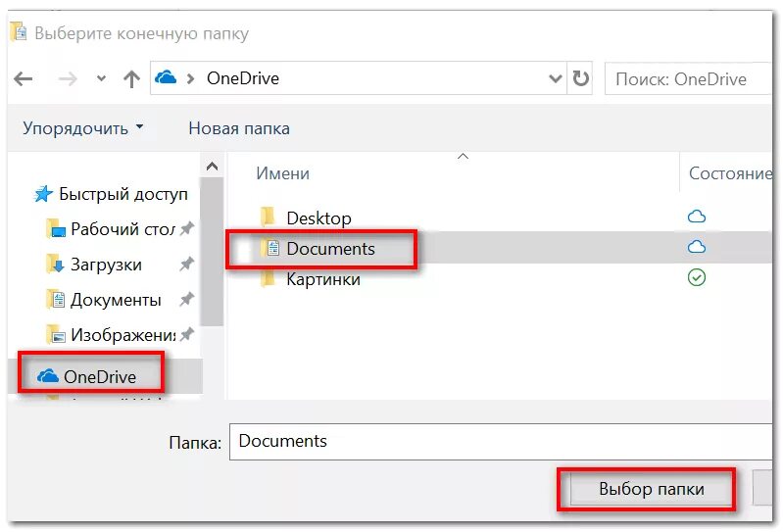The image size is (783, 532).
Task: Select the Desktop folder
Action: [x=318, y=218]
